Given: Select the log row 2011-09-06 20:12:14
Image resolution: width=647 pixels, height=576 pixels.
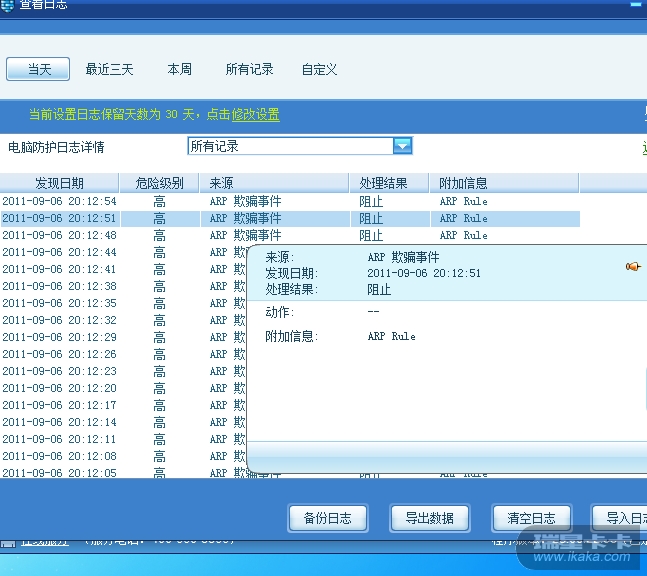Looking at the screenshot, I should pos(123,422).
